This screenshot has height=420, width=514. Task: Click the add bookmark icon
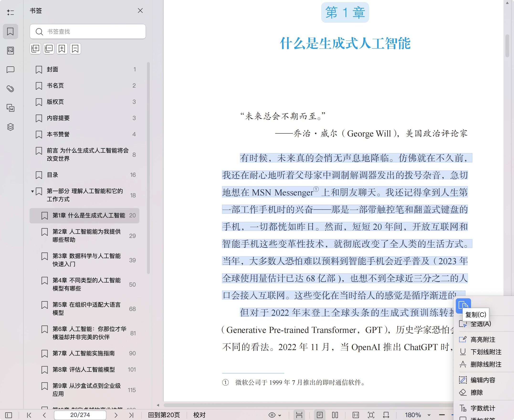click(62, 49)
